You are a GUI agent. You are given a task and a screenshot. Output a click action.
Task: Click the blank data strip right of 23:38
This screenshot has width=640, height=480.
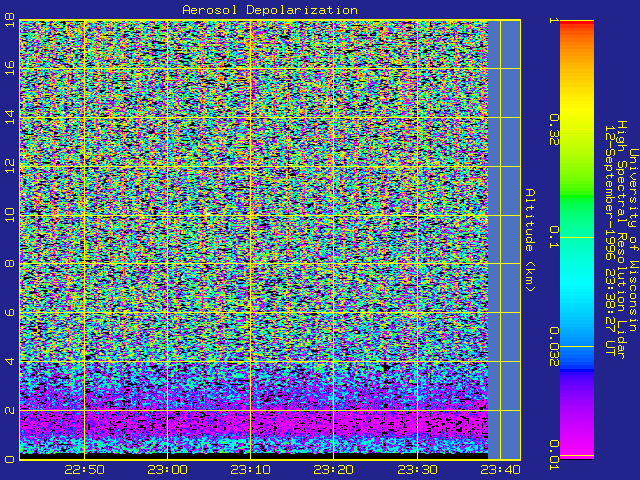coord(504,240)
